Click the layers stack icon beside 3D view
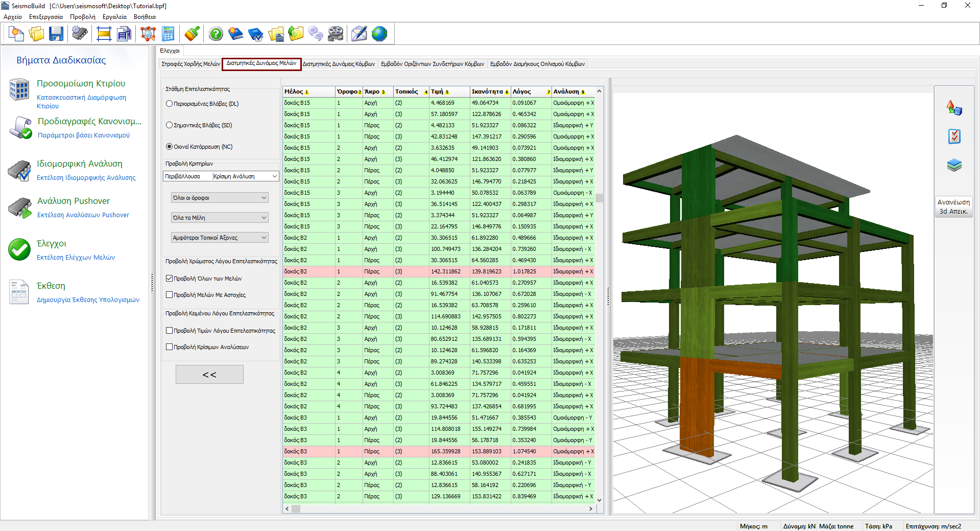This screenshot has height=531, width=980. [x=954, y=165]
